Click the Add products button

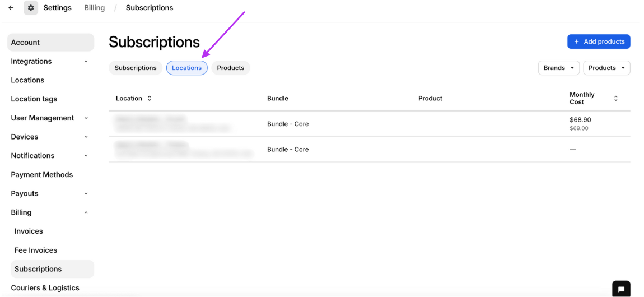(x=599, y=41)
